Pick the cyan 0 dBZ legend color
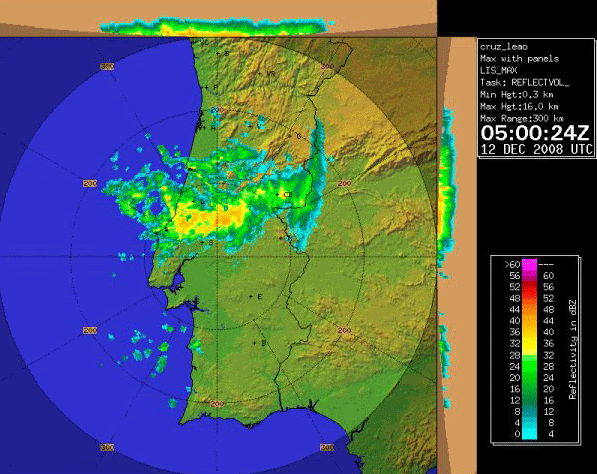This screenshot has height=474, width=597. click(x=529, y=434)
